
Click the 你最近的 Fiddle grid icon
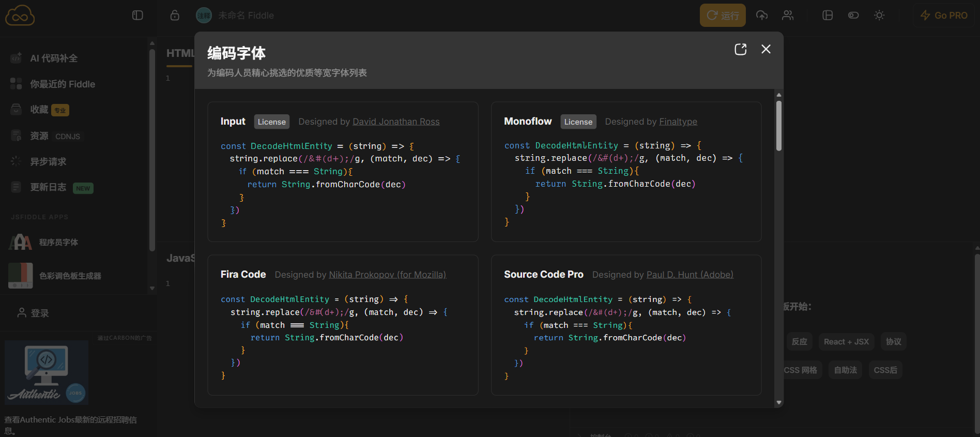16,84
